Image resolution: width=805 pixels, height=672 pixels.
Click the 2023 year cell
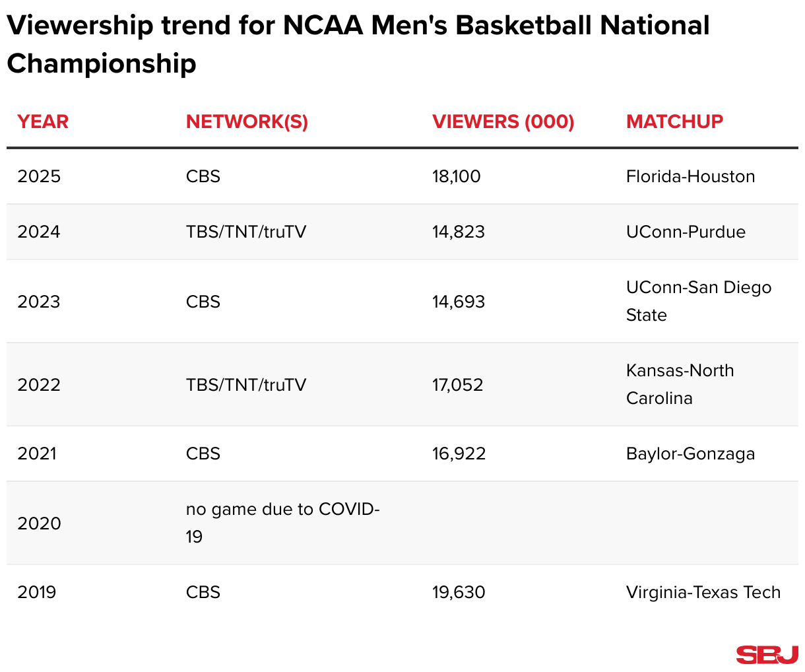tap(39, 302)
